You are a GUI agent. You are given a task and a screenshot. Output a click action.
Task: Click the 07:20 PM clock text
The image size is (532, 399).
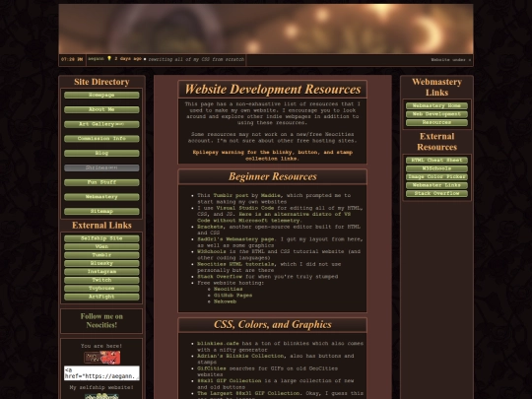coord(72,59)
